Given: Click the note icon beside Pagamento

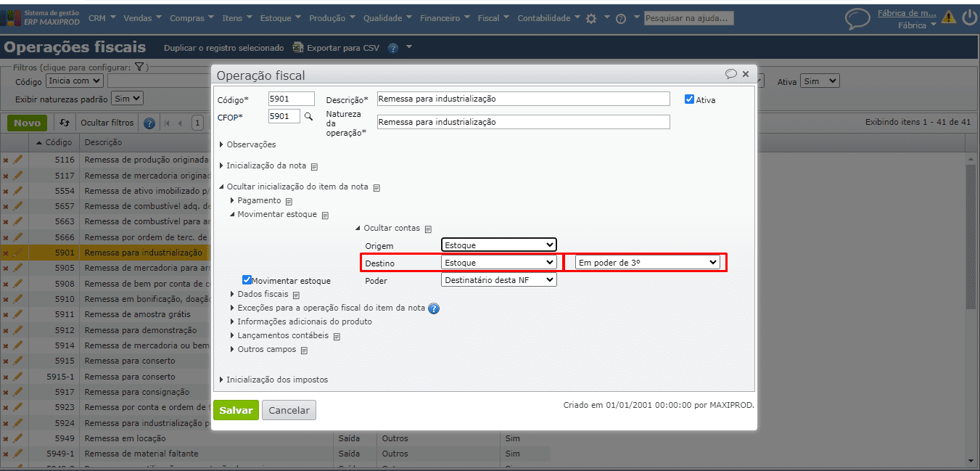Looking at the screenshot, I should click(289, 201).
